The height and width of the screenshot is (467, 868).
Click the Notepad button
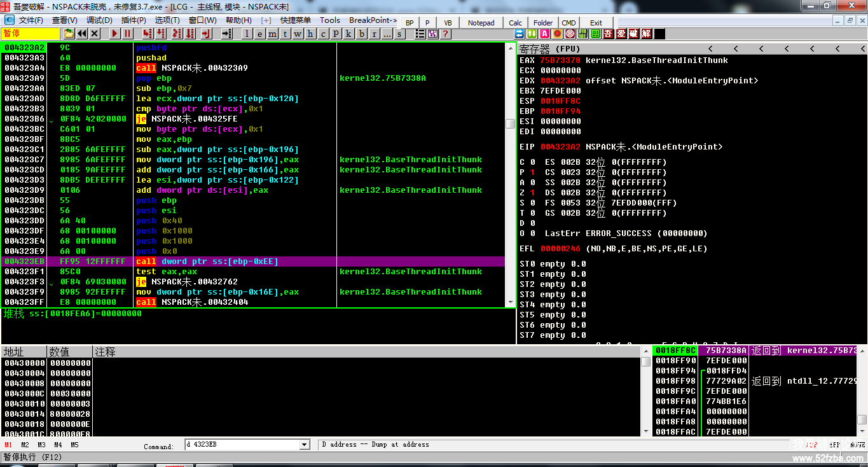(x=481, y=23)
